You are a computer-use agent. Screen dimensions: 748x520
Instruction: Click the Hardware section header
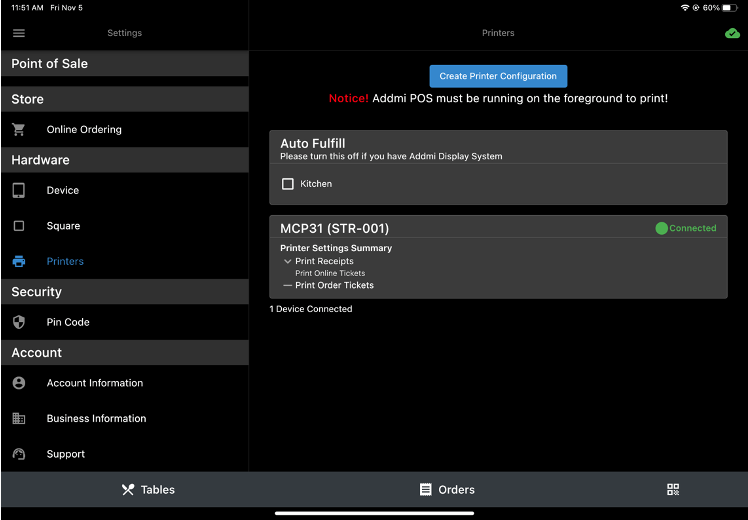[125, 160]
